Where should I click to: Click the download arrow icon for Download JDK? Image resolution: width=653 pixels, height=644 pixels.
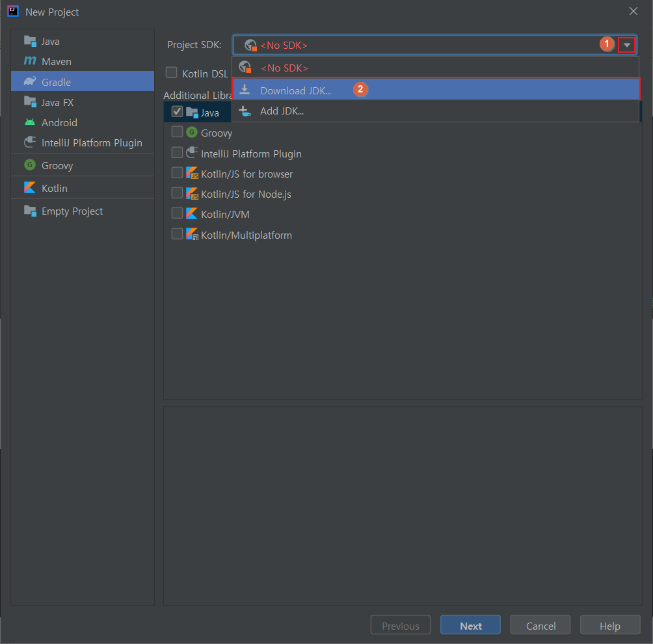pos(245,90)
